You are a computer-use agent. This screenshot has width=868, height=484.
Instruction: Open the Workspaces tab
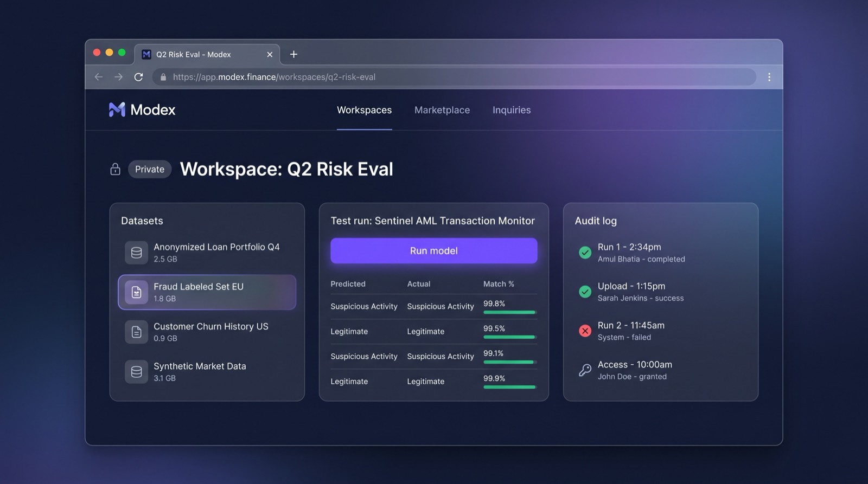coord(364,110)
